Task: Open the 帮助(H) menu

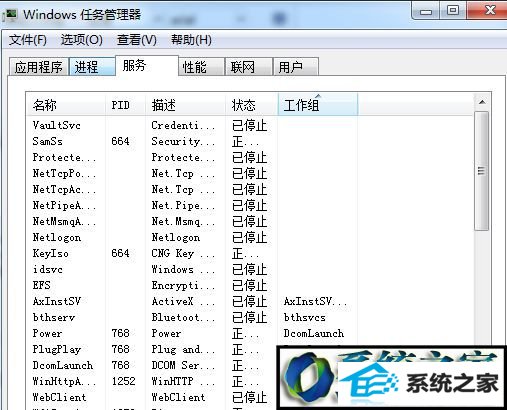Action: [x=191, y=40]
